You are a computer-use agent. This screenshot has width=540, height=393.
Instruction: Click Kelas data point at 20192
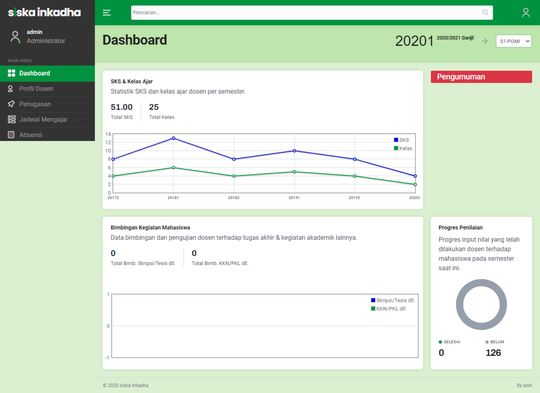click(355, 176)
